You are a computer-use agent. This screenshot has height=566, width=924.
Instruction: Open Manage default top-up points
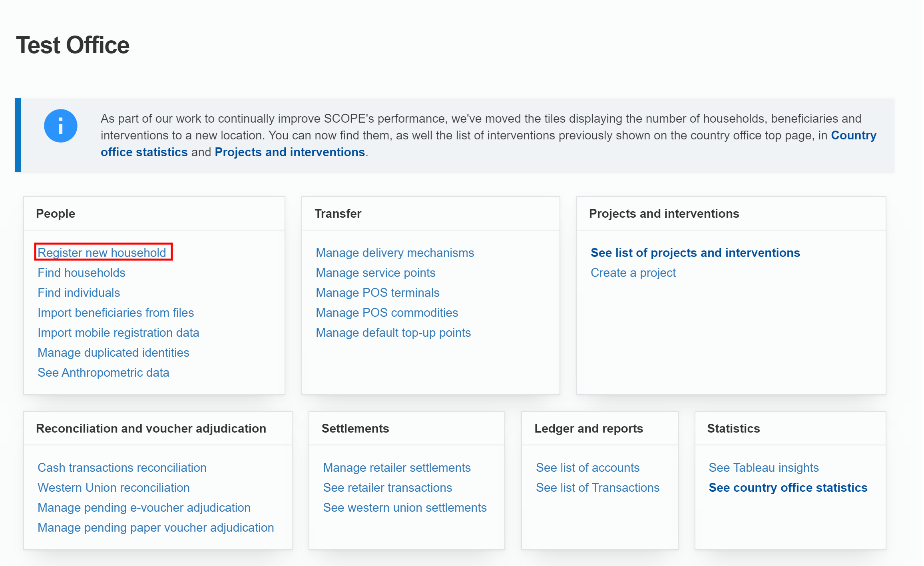click(393, 332)
